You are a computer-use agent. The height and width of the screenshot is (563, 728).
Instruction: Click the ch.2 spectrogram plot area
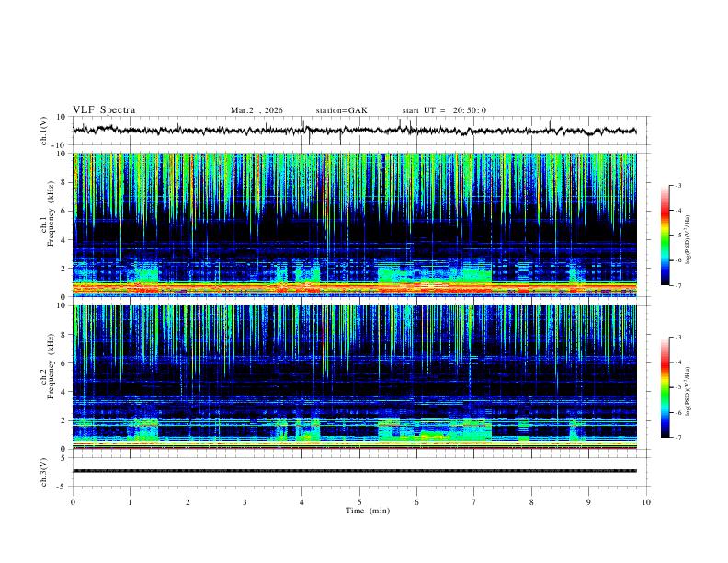(x=354, y=377)
